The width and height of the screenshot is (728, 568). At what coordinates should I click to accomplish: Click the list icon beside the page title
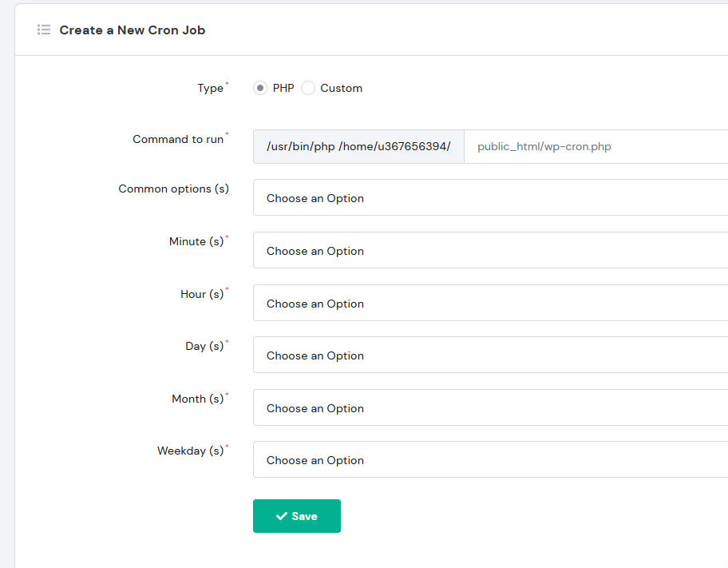pyautogui.click(x=44, y=30)
